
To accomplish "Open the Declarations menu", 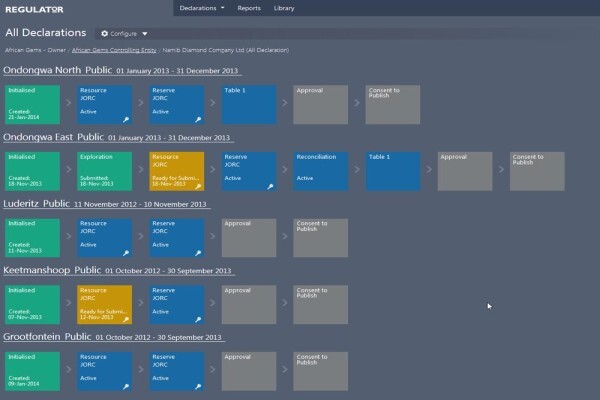I will [202, 8].
